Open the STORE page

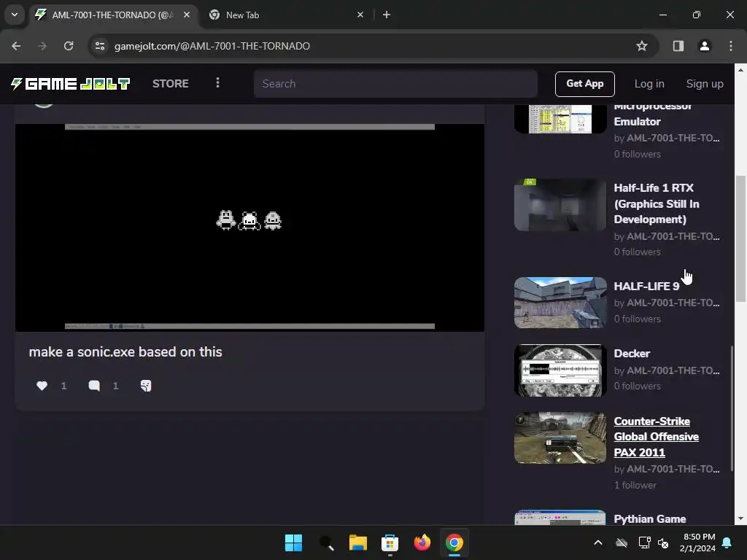(171, 84)
